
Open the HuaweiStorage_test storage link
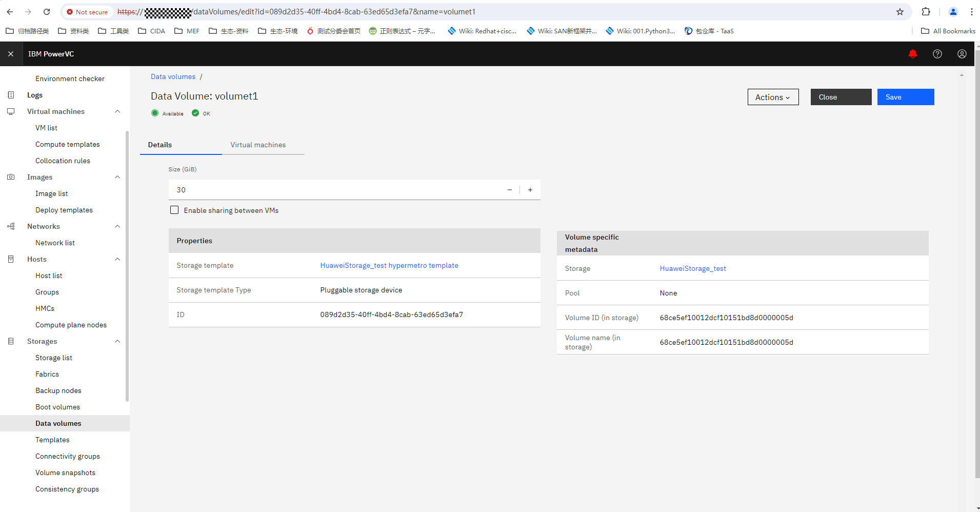click(693, 268)
